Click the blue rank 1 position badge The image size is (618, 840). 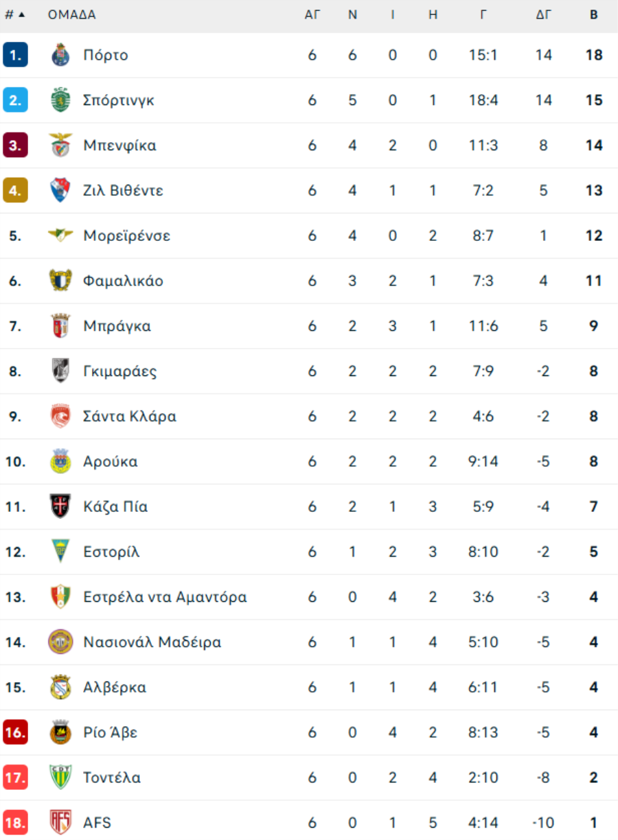tap(15, 55)
